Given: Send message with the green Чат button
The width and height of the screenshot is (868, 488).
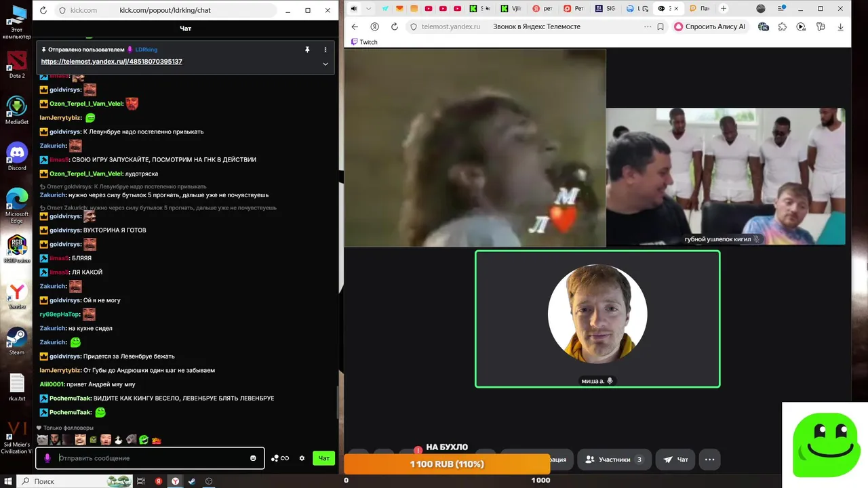Looking at the screenshot, I should (323, 458).
